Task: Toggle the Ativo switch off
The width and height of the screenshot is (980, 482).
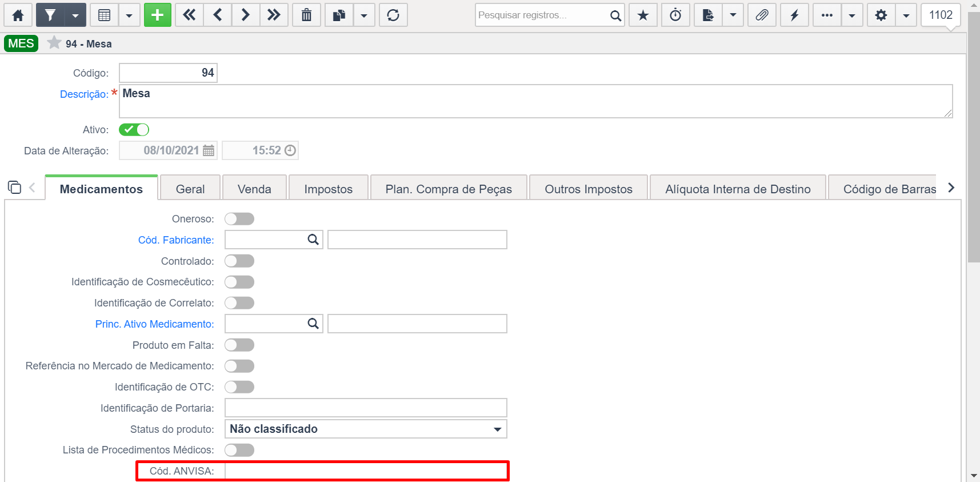Action: point(134,130)
